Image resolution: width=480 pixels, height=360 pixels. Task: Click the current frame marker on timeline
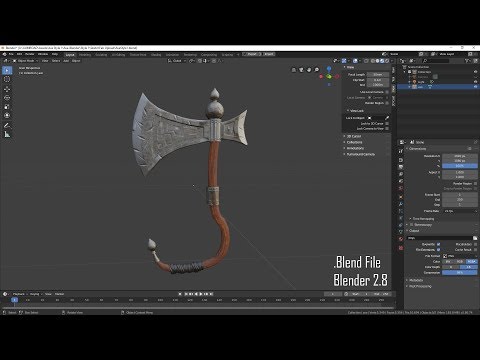(14, 300)
